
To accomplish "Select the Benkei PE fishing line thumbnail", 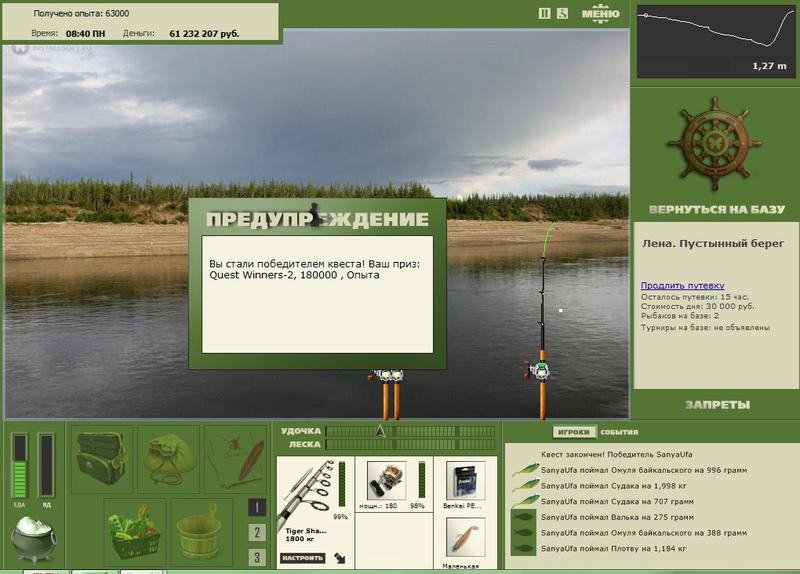I will pyautogui.click(x=465, y=480).
